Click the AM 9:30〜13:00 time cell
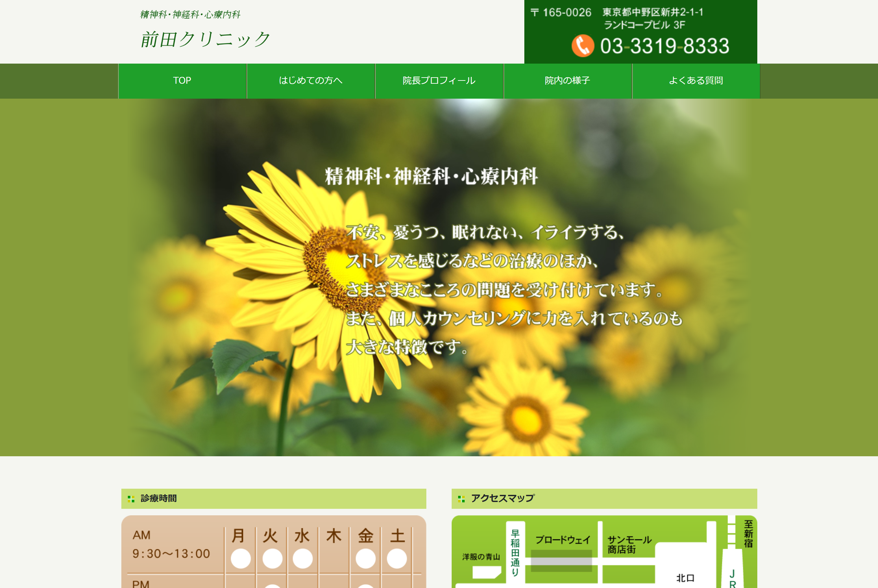878x588 pixels. (x=171, y=544)
